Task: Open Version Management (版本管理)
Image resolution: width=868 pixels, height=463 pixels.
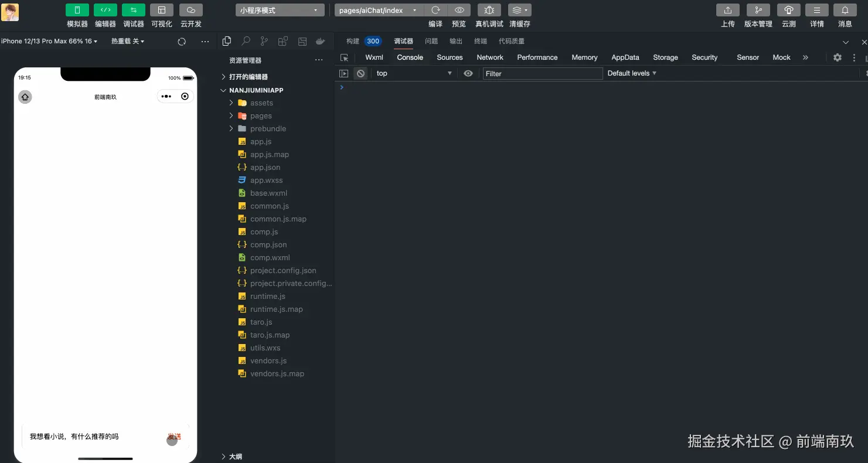Action: tap(758, 10)
